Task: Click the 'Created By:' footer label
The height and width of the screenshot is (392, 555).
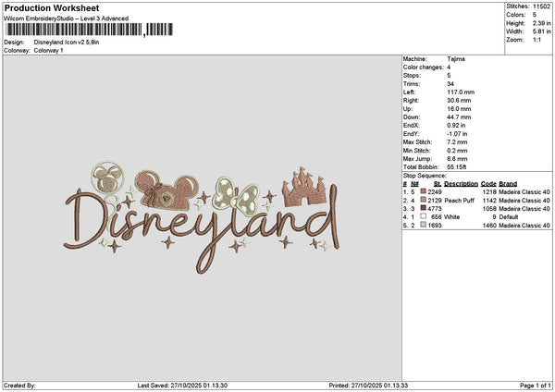Action: click(19, 386)
